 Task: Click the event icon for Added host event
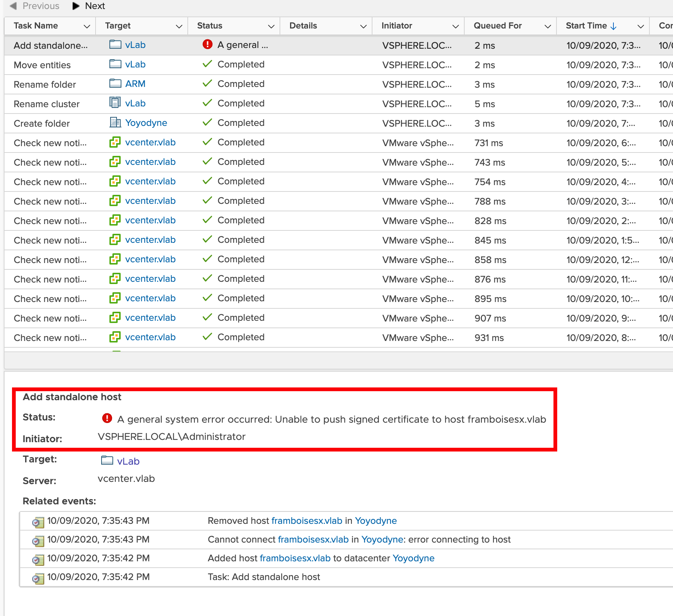(x=38, y=559)
